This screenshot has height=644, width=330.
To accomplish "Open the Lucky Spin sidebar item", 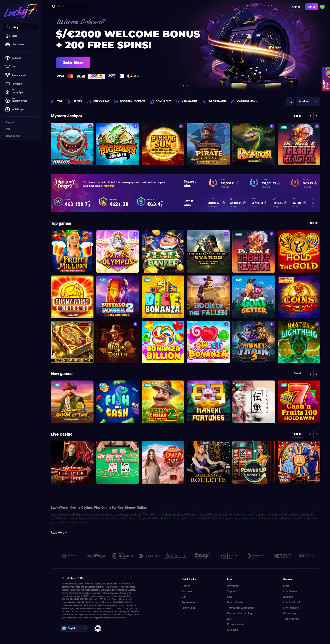I will tap(20, 92).
